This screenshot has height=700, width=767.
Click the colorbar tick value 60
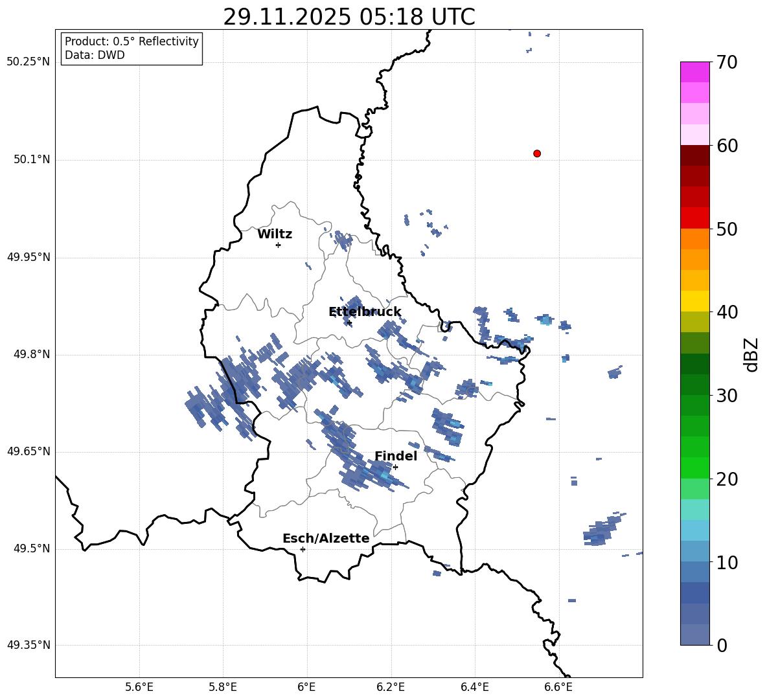[727, 145]
